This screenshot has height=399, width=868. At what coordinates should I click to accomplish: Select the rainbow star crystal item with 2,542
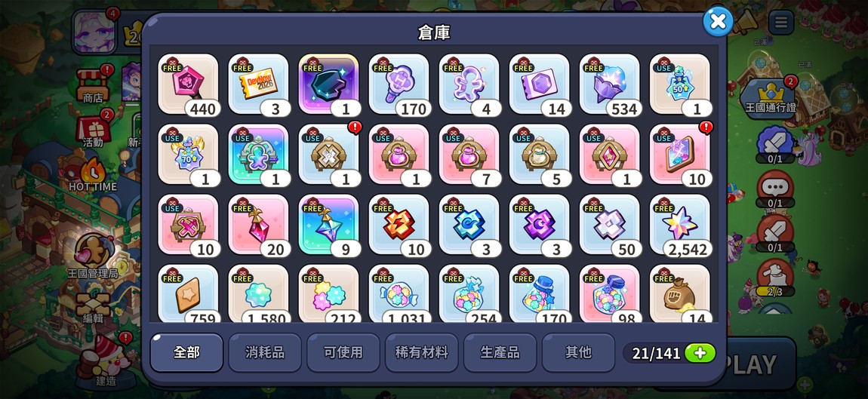pos(680,225)
